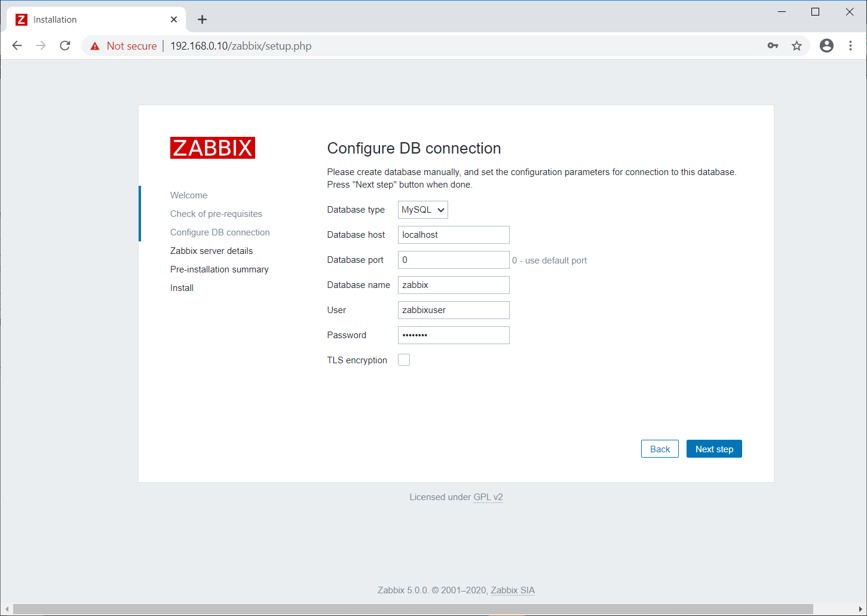
Task: Open the Chrome profile avatar
Action: pos(826,46)
